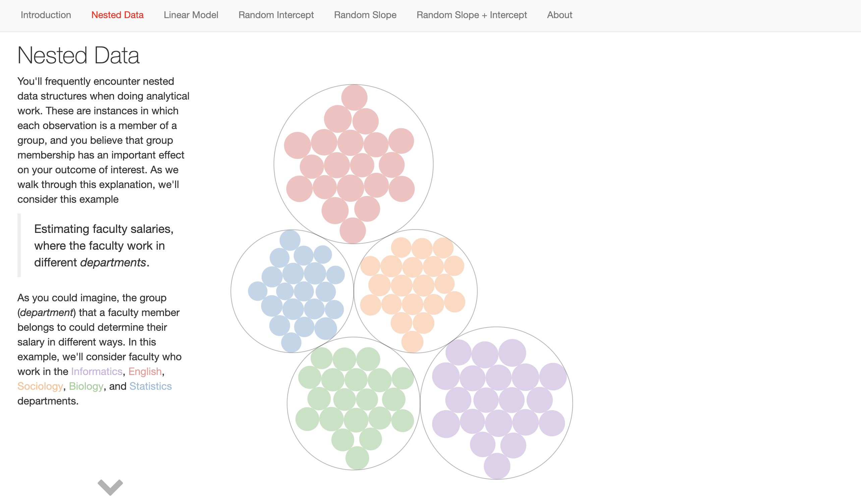Click the faculty salaries blockquote text
The height and width of the screenshot is (504, 861).
[104, 246]
